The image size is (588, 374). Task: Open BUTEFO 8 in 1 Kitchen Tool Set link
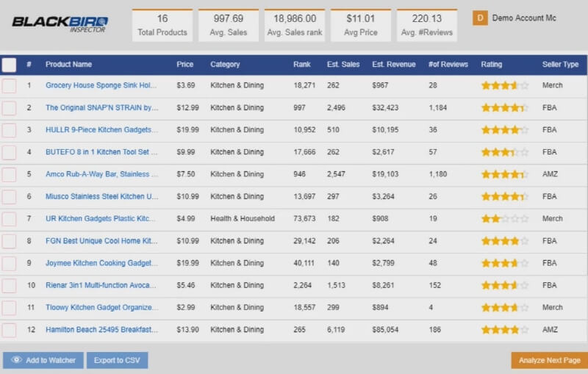click(x=101, y=152)
